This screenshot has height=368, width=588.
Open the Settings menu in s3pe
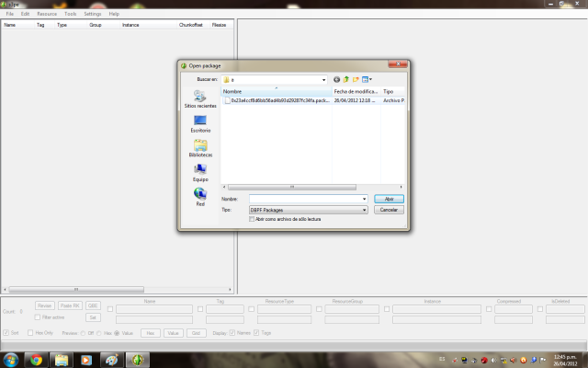click(x=93, y=14)
